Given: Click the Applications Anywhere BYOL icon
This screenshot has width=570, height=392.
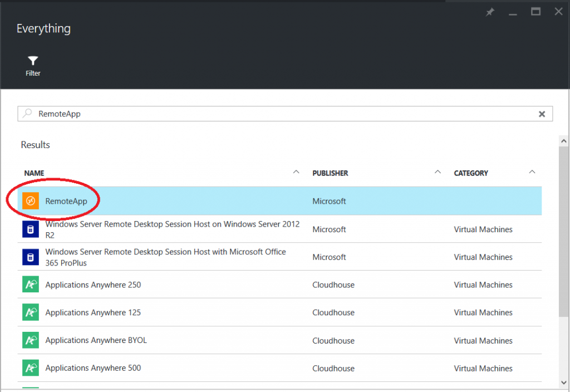Looking at the screenshot, I should (x=31, y=340).
